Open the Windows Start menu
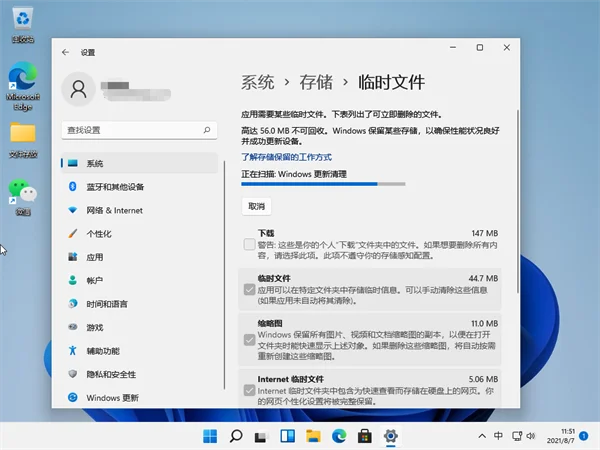The width and height of the screenshot is (600, 450). click(210, 436)
